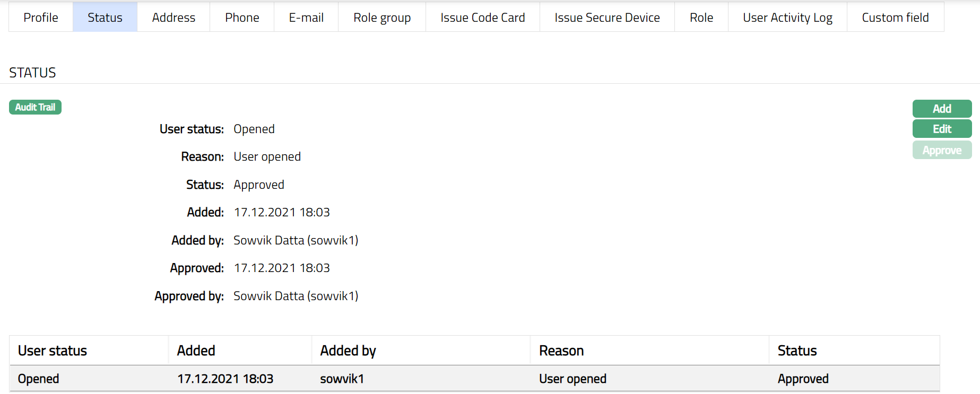980x394 pixels.
Task: Go to the E-mail tab
Action: click(x=306, y=17)
